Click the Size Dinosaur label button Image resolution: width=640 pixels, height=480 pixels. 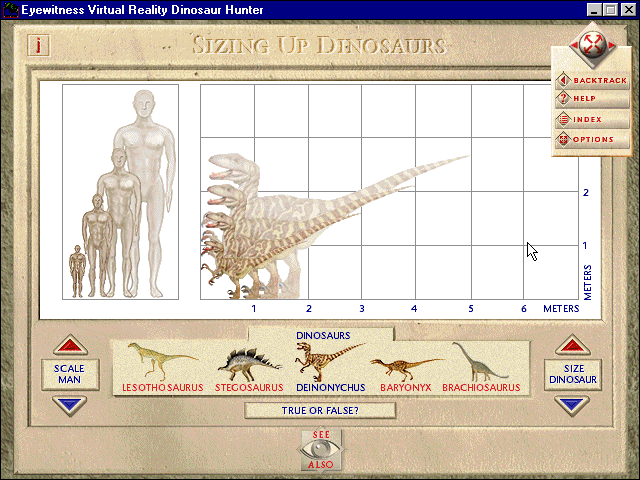573,374
